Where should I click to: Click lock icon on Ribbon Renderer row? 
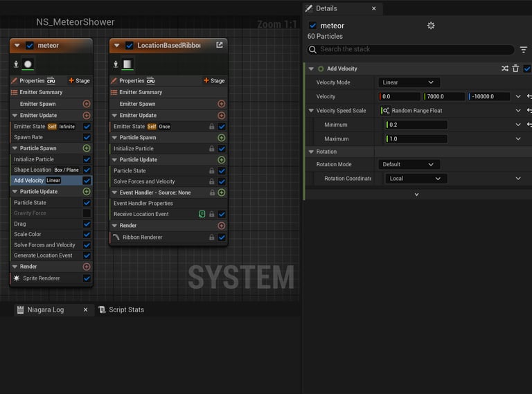pos(211,238)
